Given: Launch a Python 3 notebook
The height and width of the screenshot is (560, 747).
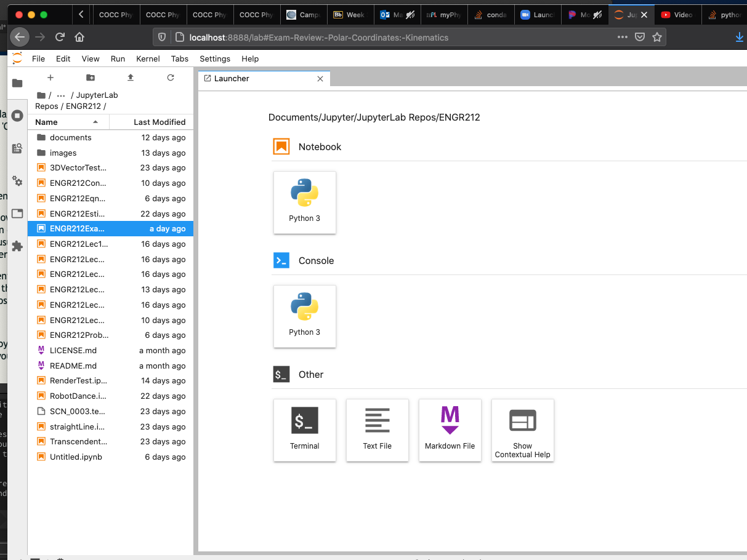Looking at the screenshot, I should (x=305, y=202).
